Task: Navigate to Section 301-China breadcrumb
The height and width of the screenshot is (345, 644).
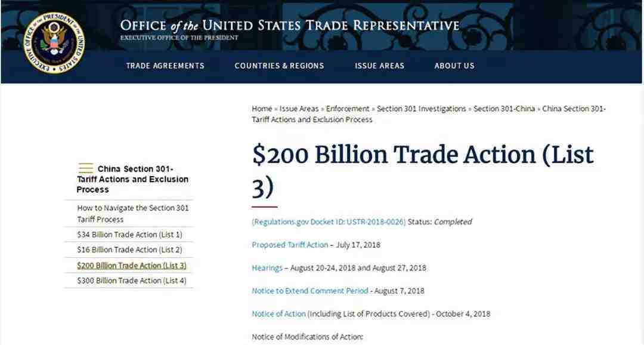Action: click(504, 109)
